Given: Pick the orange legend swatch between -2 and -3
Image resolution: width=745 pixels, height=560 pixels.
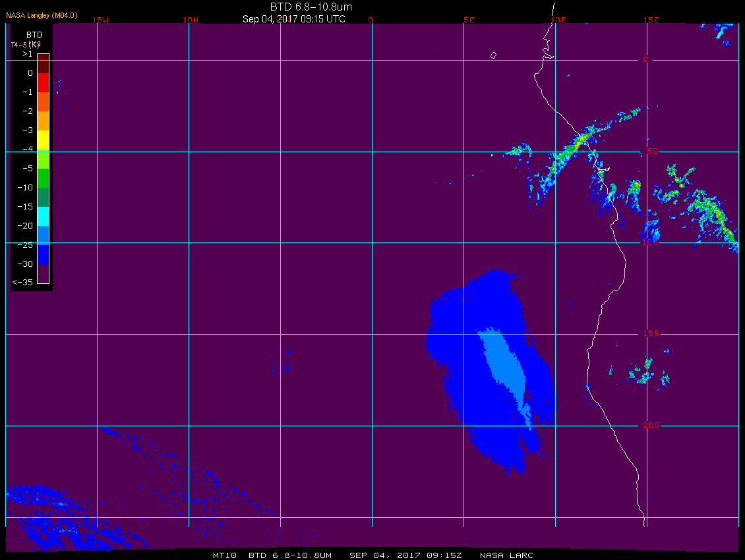Looking at the screenshot, I should [x=44, y=121].
